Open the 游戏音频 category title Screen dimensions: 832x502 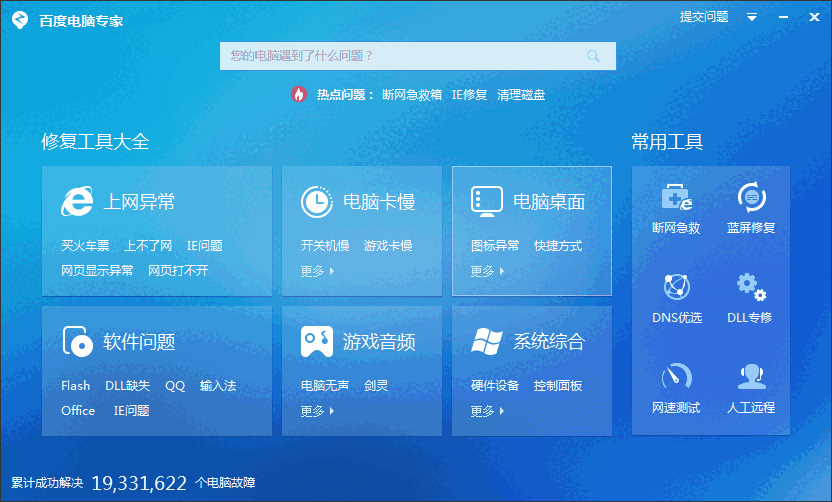379,342
